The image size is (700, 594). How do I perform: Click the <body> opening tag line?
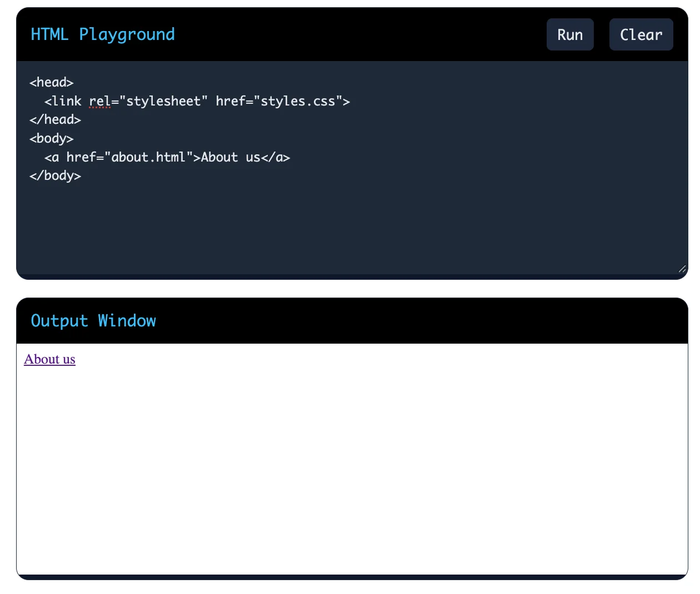click(x=52, y=138)
